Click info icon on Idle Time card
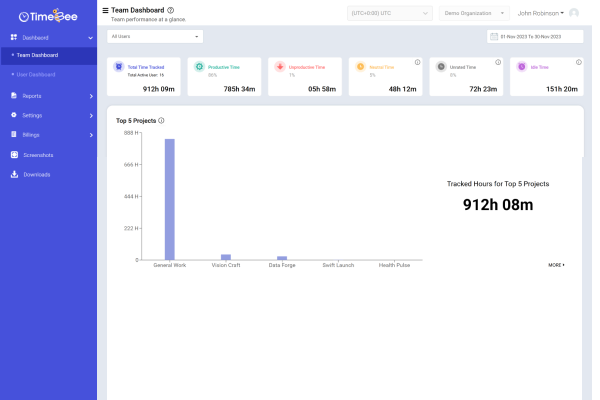Viewport: 600px width, 400px height. [x=579, y=62]
